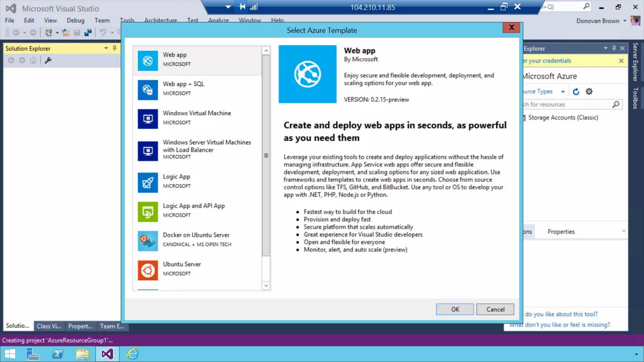Viewport: 644px width, 362px height.
Task: Select the Web app + SQL template icon
Action: point(147,90)
